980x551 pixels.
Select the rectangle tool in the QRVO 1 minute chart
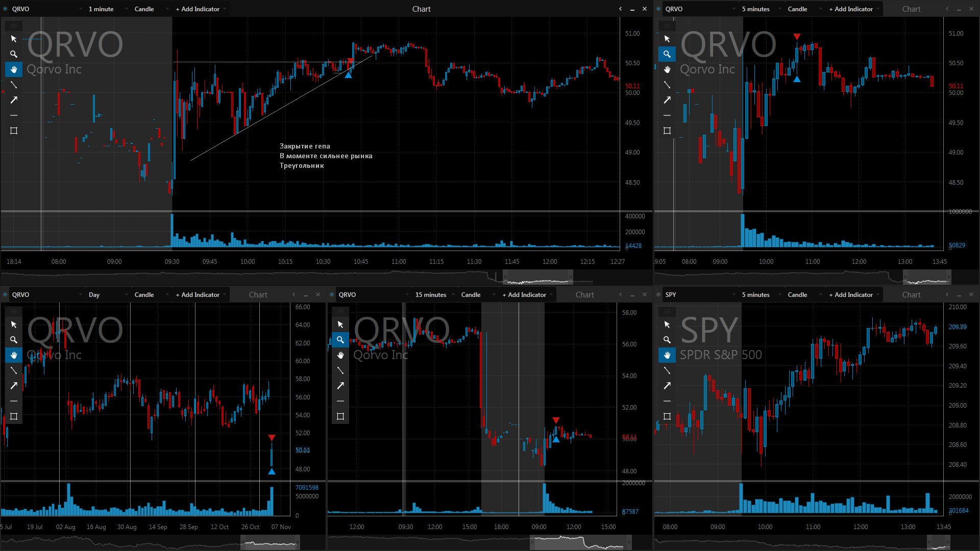(14, 131)
